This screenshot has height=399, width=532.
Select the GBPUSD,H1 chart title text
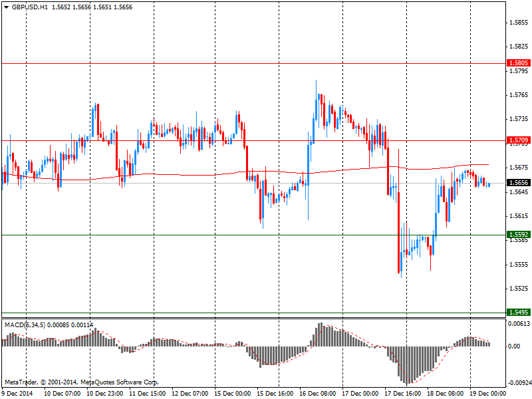[x=30, y=7]
